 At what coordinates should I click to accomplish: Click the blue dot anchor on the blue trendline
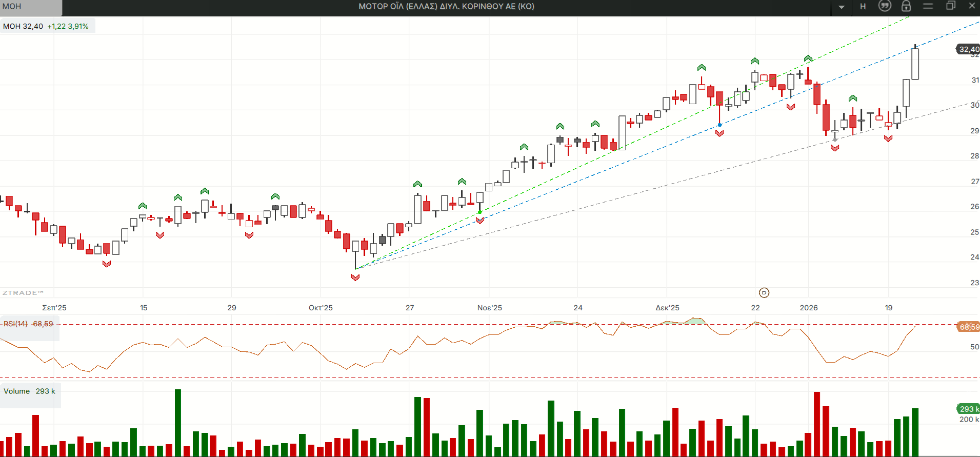719,125
